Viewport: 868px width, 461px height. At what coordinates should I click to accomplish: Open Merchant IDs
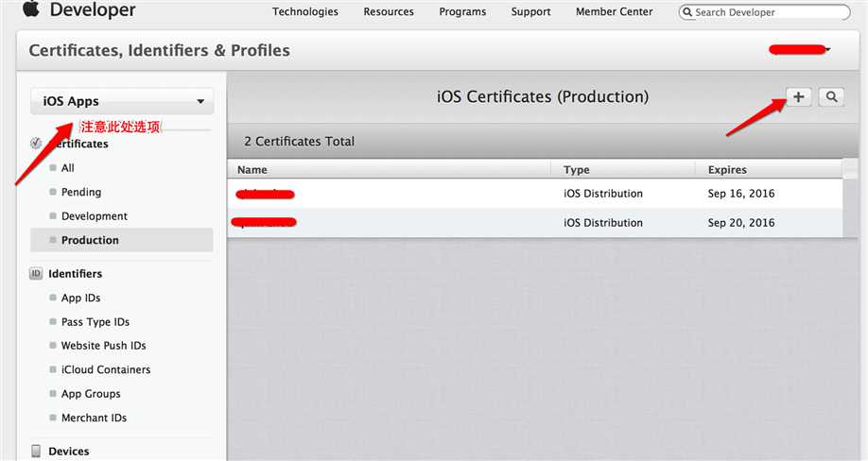[x=95, y=418]
